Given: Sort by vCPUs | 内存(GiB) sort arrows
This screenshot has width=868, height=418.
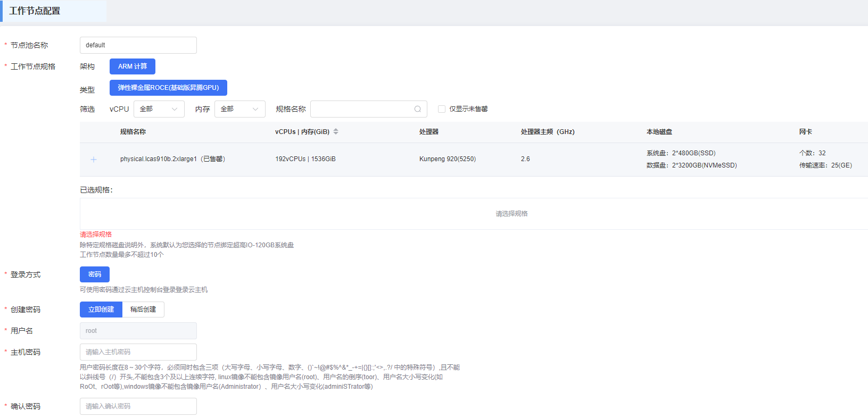Looking at the screenshot, I should (x=336, y=131).
